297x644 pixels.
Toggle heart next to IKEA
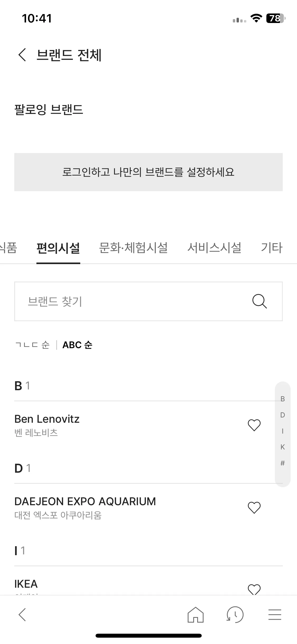(254, 590)
